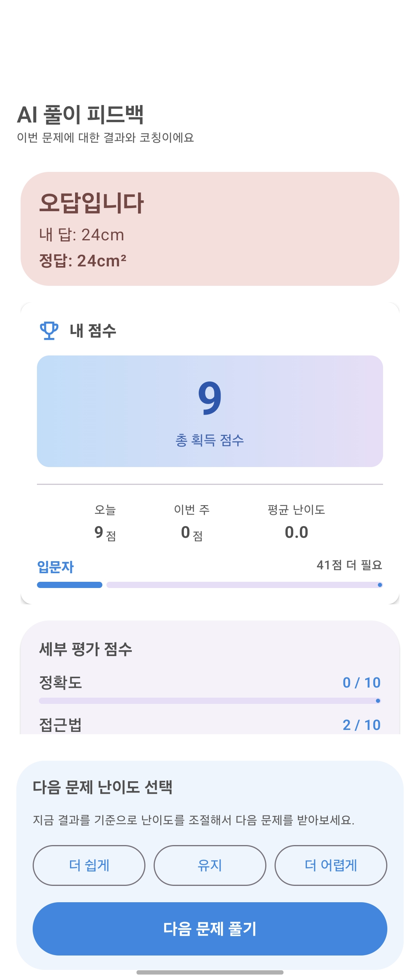This screenshot has height=980, width=420.
Task: Tap the 다음 문제 풀기 button
Action: point(210,929)
